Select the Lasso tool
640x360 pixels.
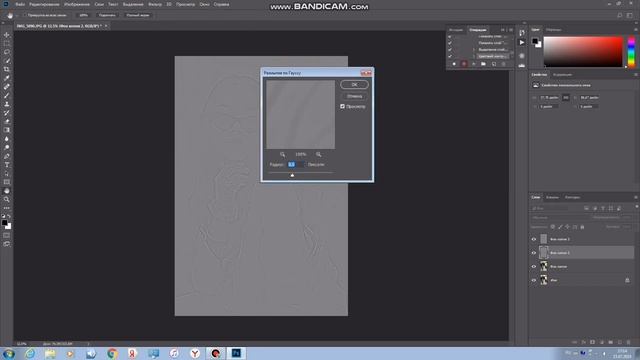pos(7,52)
